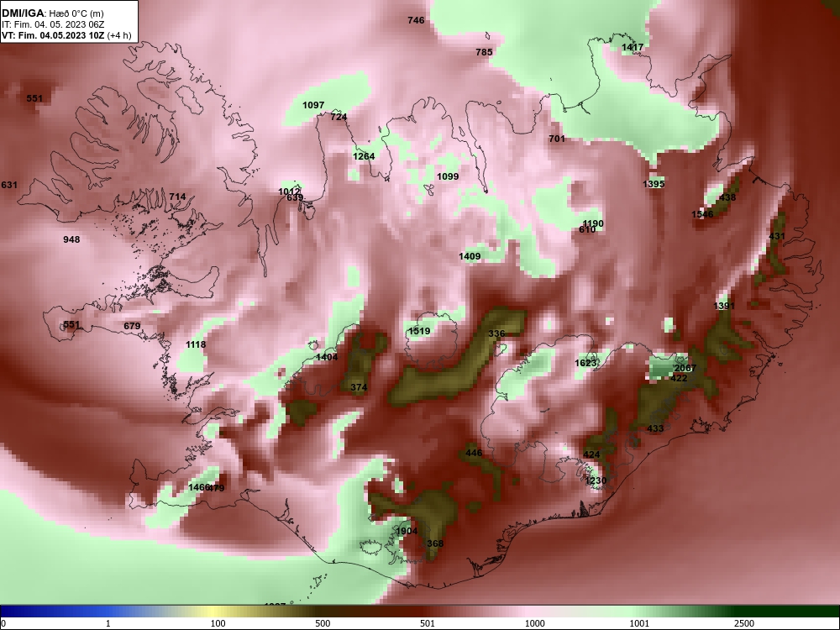Screen dimensions: 840x630
Task: Select the 1230 map value
Action: 596,480
